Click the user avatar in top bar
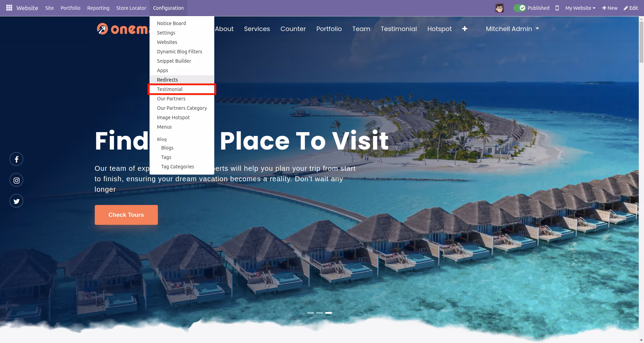 (x=499, y=8)
